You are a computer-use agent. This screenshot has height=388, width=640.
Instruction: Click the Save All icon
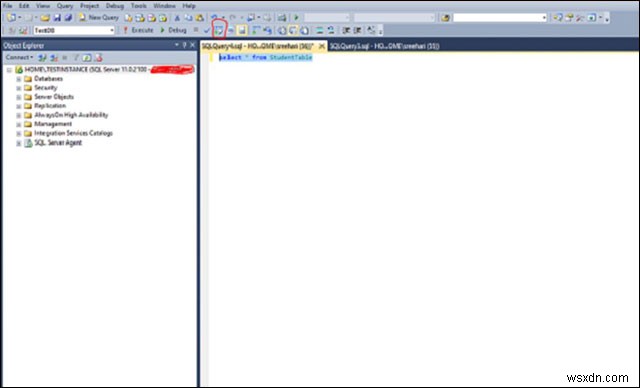coord(68,18)
